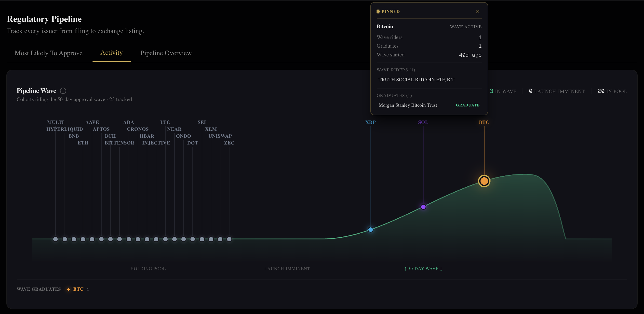The width and height of the screenshot is (644, 314).
Task: Click the SOL label above the wave
Action: 423,122
